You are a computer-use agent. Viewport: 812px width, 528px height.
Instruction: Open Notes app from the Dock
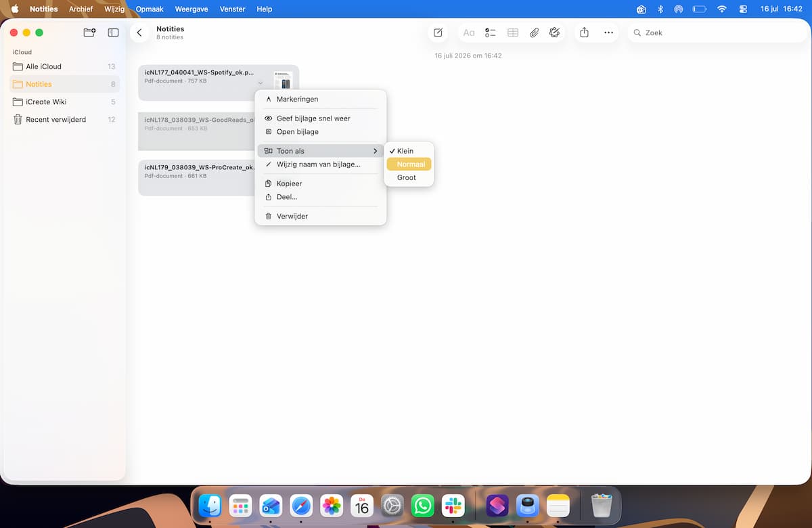(x=558, y=506)
